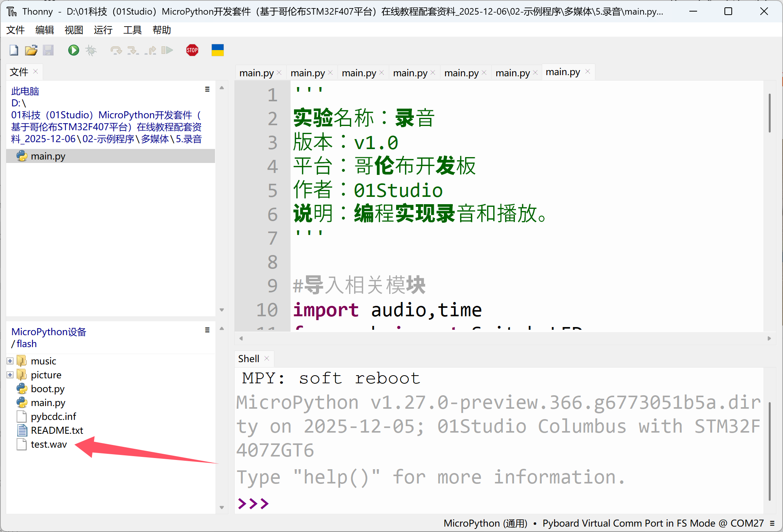Click the Resume execution icon
The image size is (783, 532).
167,50
